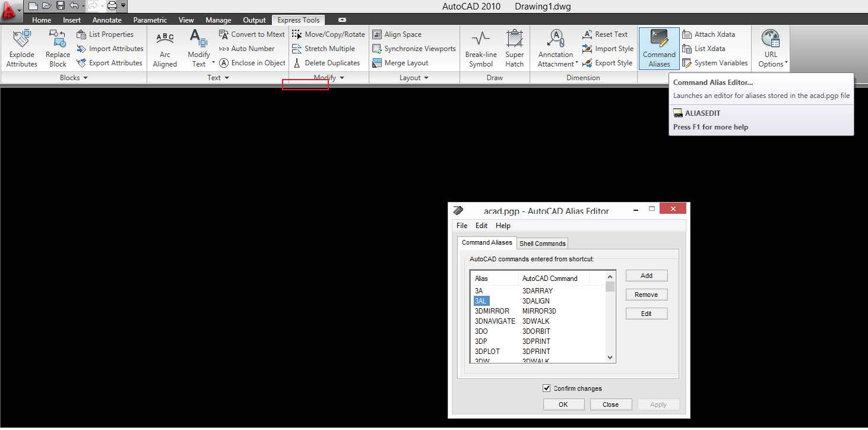Select the Break-line Symbol tool
Screen dimensions: 868x430
[481, 48]
